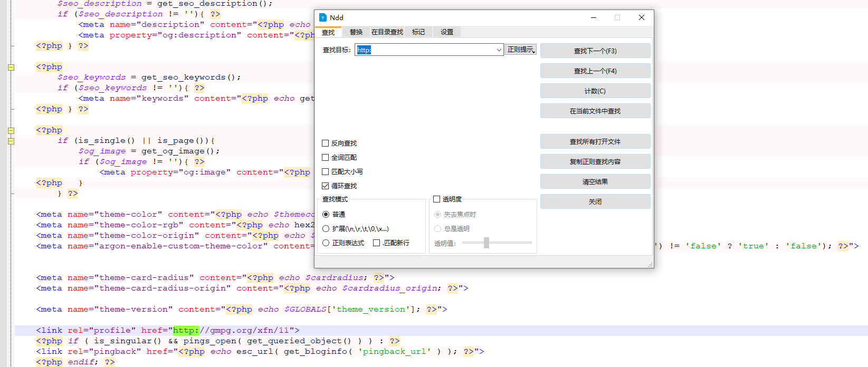Select the 扩展(\n,\r,\t,\0,\x...) radio button
The width and height of the screenshot is (868, 367).
(326, 229)
